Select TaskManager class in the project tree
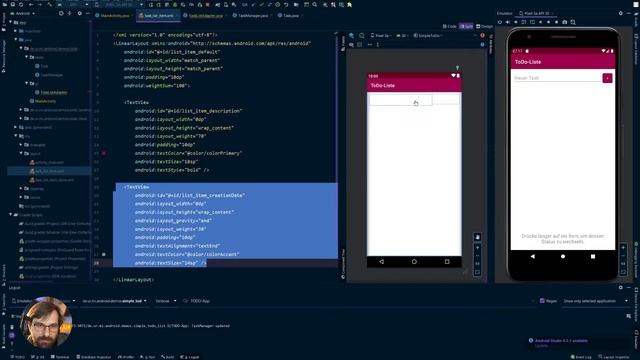Screen dimensions: 640x360 (51, 75)
